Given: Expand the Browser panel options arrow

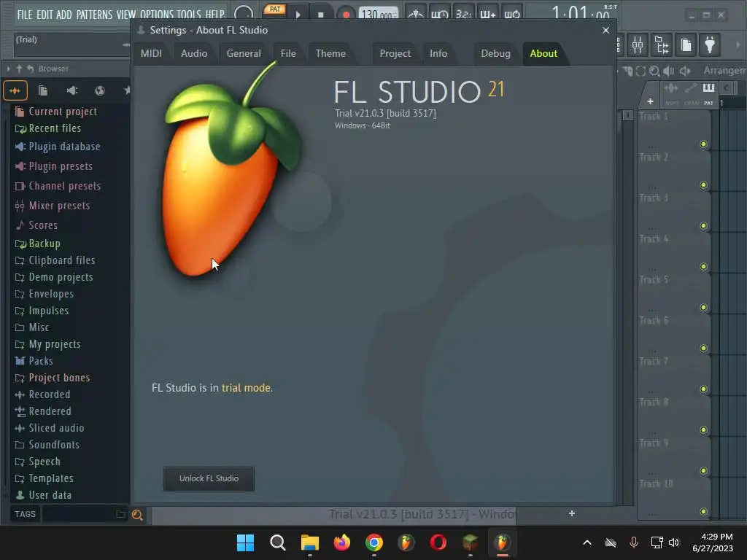Looking at the screenshot, I should 8,69.
